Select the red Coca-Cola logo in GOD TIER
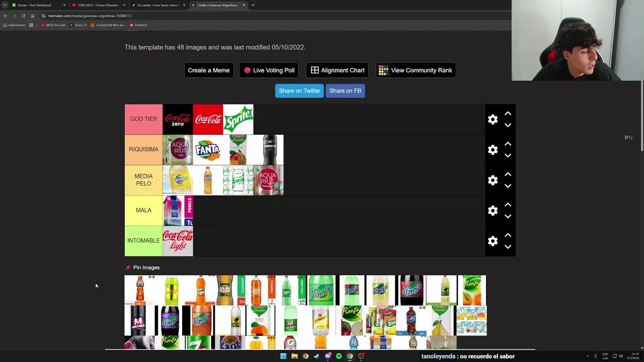 (208, 119)
